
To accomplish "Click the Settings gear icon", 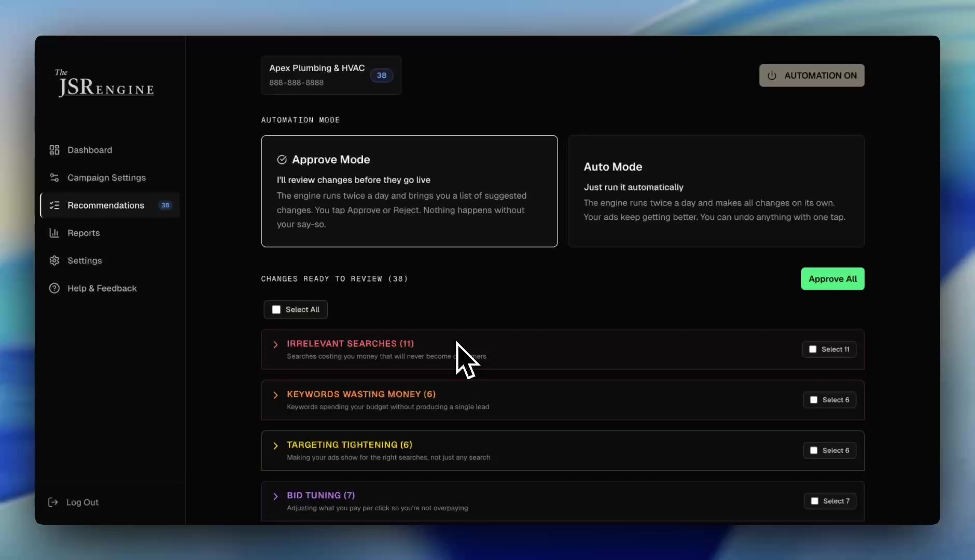I will (x=54, y=260).
